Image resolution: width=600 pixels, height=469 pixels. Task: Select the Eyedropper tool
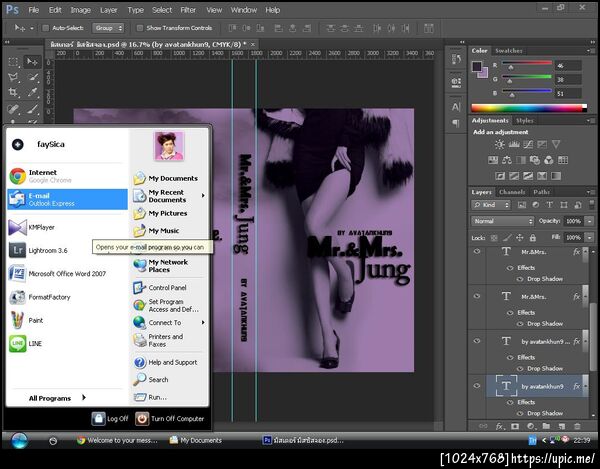coord(32,92)
